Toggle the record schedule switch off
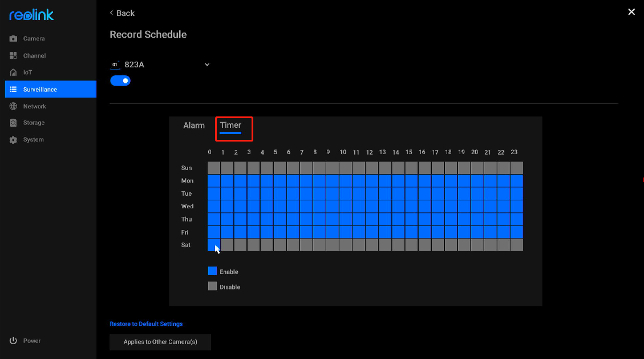This screenshot has height=359, width=644. [x=120, y=81]
